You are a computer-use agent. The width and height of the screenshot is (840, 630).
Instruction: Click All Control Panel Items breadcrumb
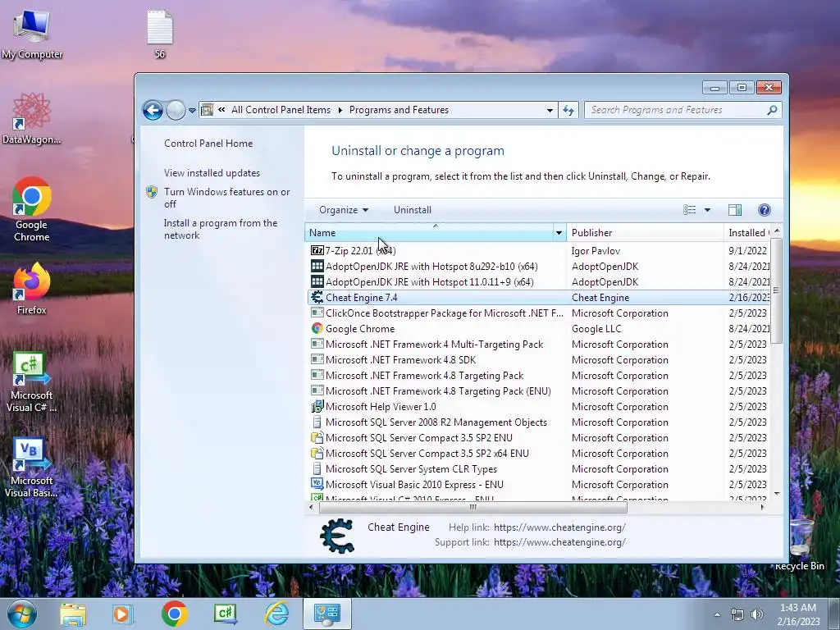281,110
